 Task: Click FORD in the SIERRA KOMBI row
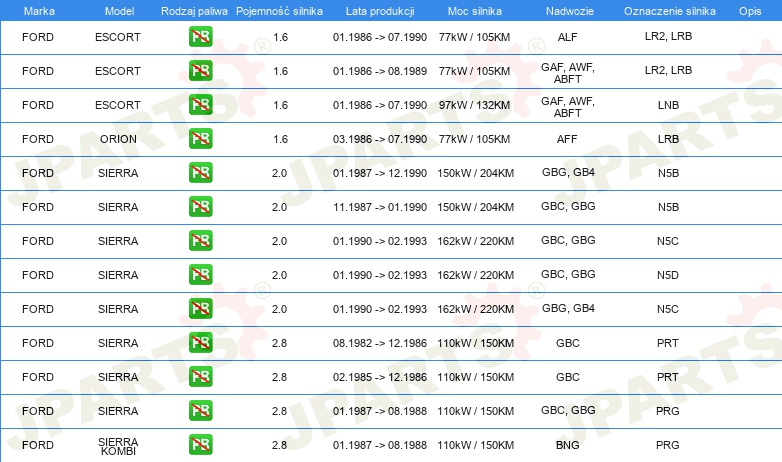tap(38, 445)
